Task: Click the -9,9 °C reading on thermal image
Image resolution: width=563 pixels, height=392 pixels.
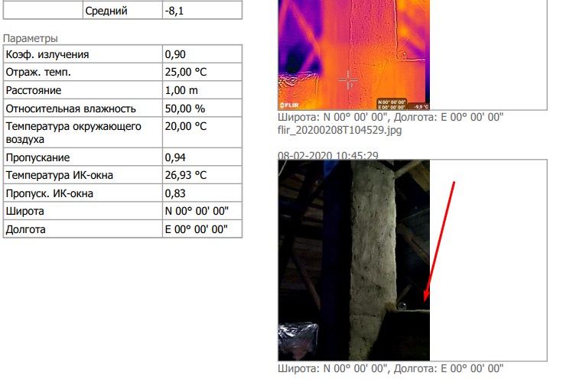Action: (x=421, y=106)
